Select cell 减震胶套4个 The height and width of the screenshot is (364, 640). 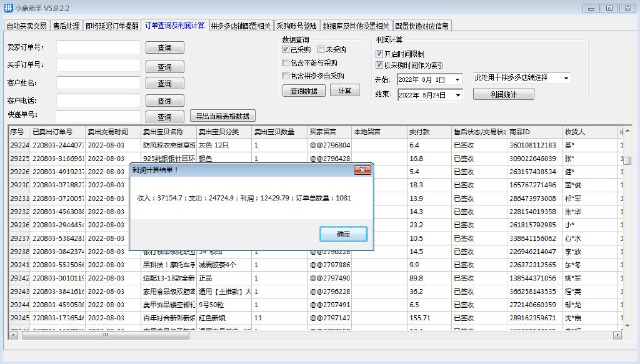(224, 265)
